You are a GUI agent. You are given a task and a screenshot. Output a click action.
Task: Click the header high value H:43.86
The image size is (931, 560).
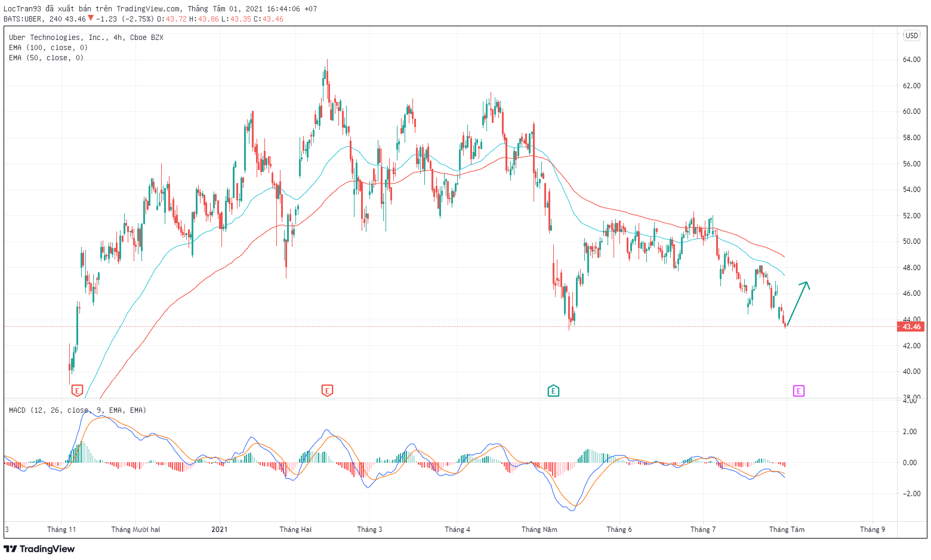coord(204,19)
